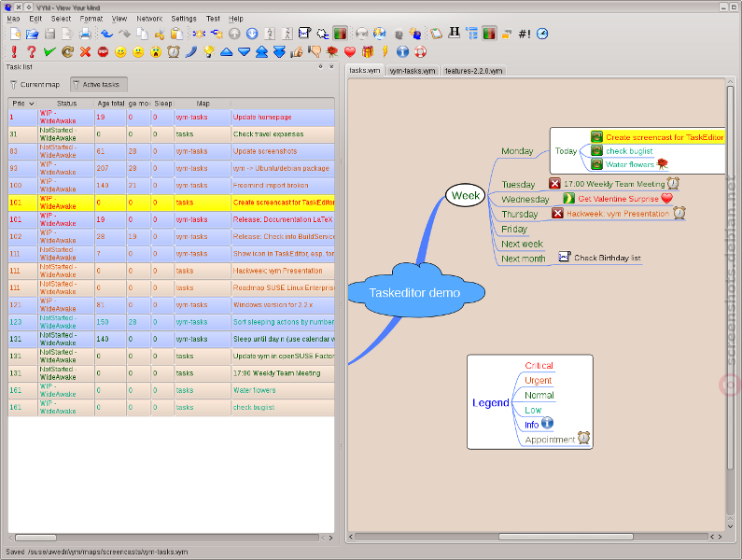The width and height of the screenshot is (742, 560).
Task: Sort by the Prio column arrow
Action: tap(31, 104)
